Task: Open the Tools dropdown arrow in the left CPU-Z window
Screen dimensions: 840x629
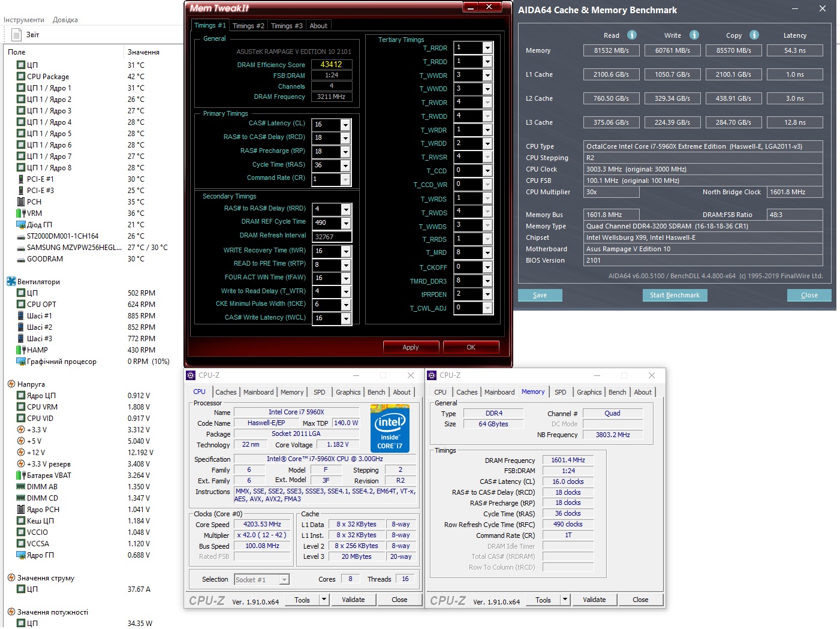Action: (324, 600)
